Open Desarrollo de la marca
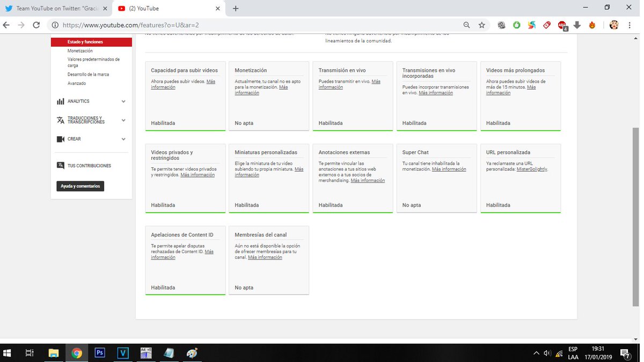Image resolution: width=644 pixels, height=362 pixels. pyautogui.click(x=88, y=75)
